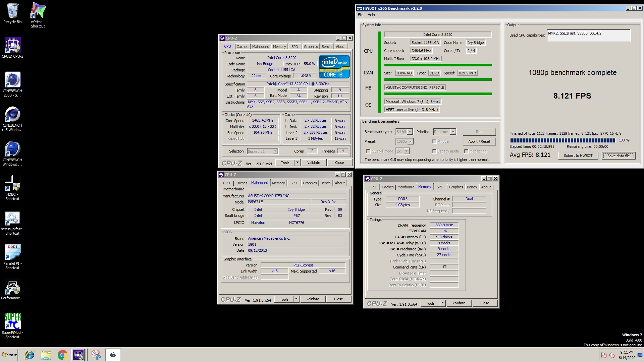644x362 pixels.
Task: Open CINEBENCH 2003 desktop shortcut
Action: (12, 84)
